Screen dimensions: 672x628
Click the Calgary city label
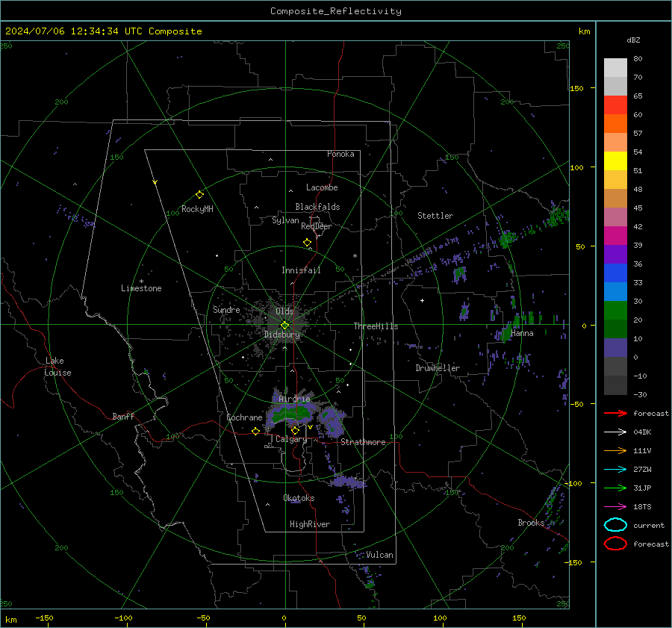pos(291,439)
